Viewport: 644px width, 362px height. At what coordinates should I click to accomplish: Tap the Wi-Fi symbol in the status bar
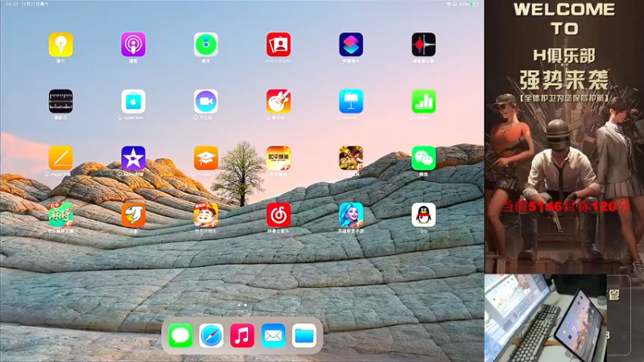click(448, 4)
